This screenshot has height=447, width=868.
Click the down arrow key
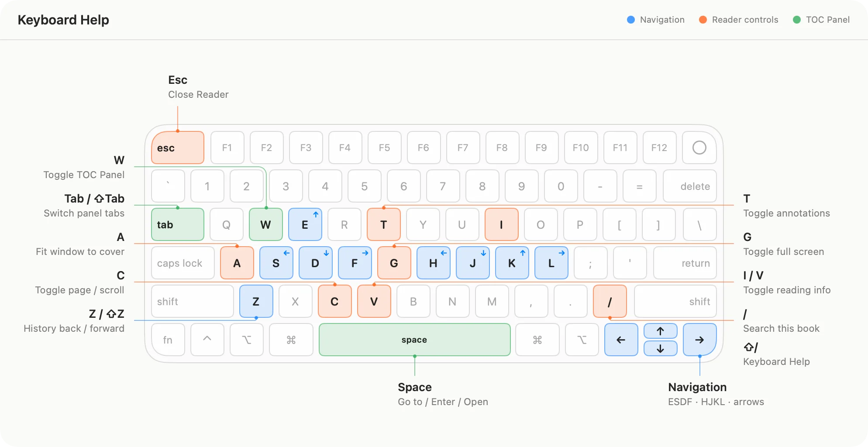click(x=661, y=348)
